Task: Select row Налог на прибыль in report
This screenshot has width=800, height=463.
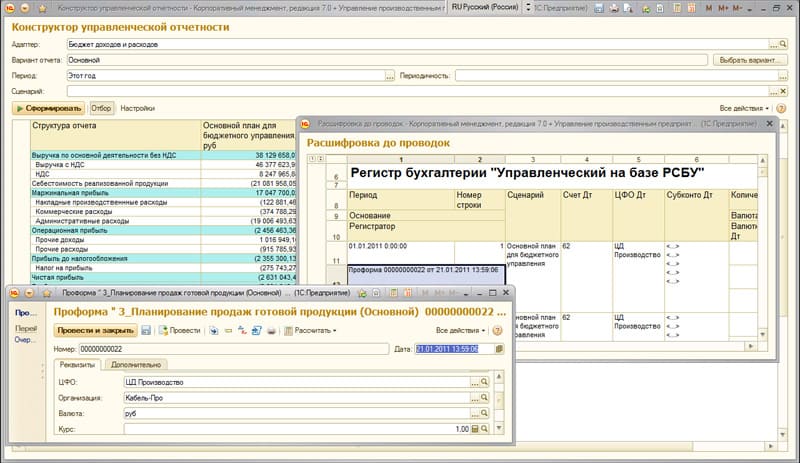Action: tap(163, 267)
